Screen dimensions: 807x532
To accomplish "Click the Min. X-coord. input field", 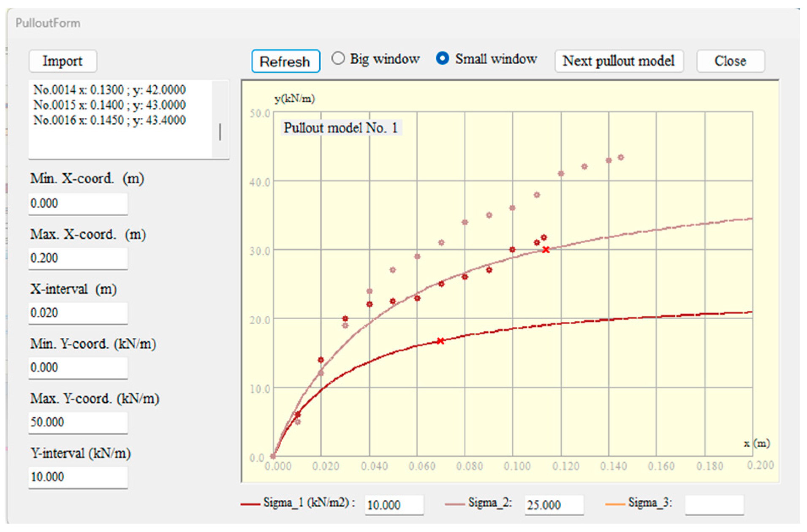I will coord(78,204).
